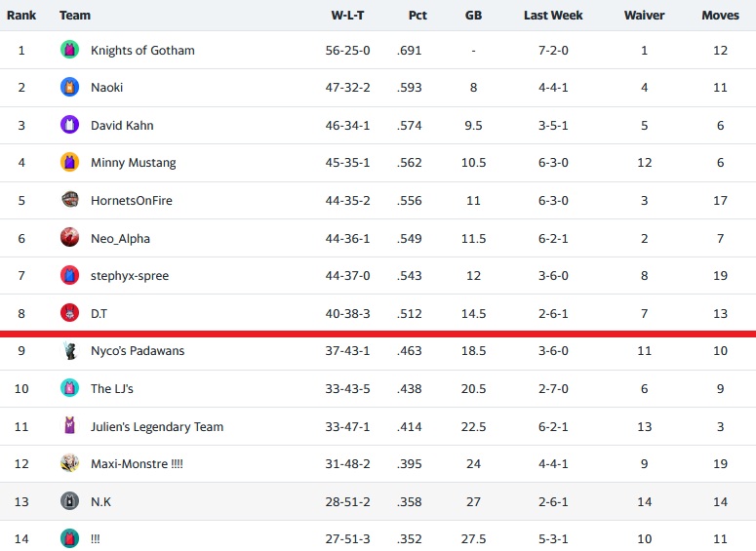Click the N.K team logo
Image resolution: width=756 pixels, height=551 pixels.
pyautogui.click(x=69, y=501)
